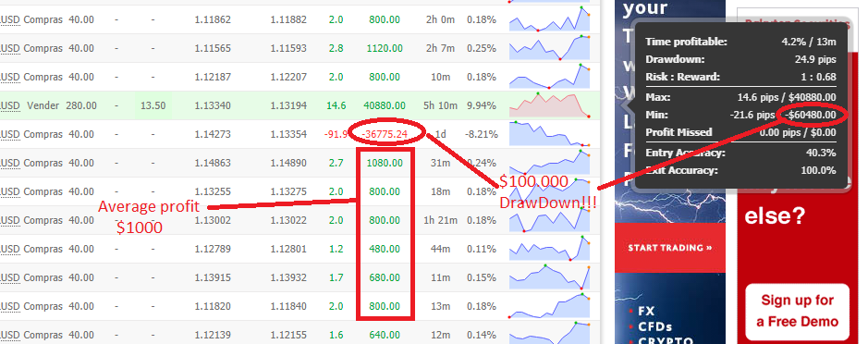Select the 680.00 profit cell
Image resolution: width=868 pixels, height=344 pixels.
385,277
